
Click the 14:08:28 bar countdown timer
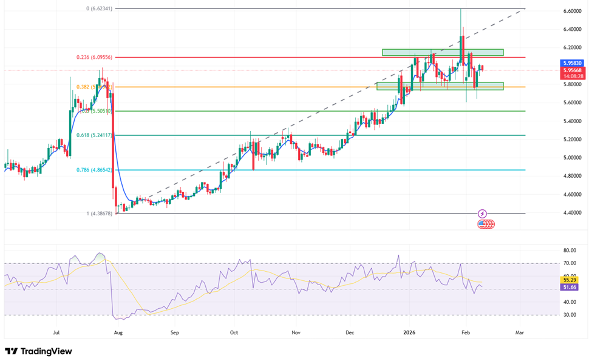click(574, 76)
